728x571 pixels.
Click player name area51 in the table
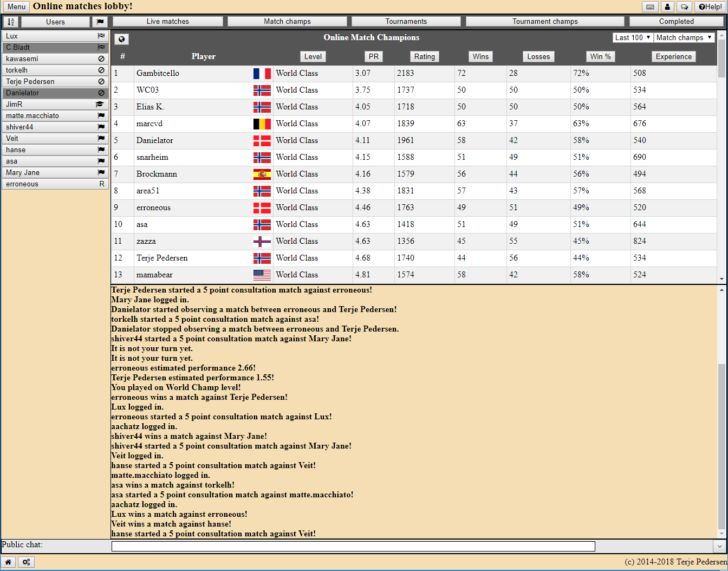click(x=148, y=191)
